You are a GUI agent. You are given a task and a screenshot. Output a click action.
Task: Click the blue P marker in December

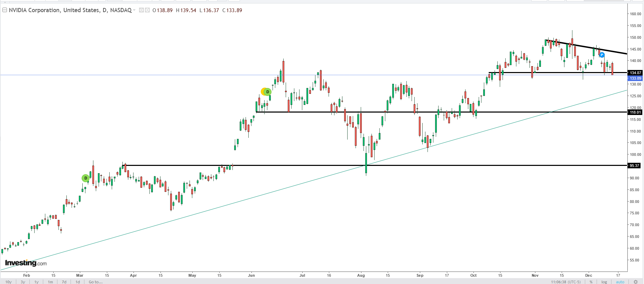click(602, 55)
